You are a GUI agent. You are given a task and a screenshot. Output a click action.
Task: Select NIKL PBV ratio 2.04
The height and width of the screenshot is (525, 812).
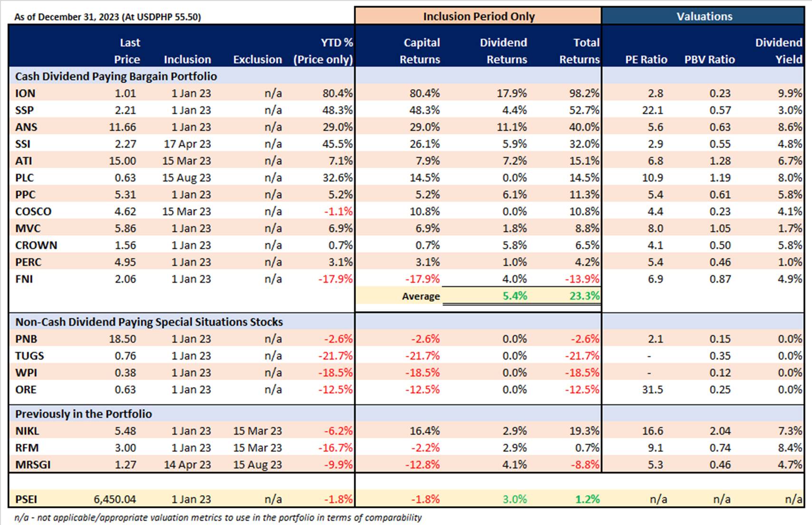[720, 431]
